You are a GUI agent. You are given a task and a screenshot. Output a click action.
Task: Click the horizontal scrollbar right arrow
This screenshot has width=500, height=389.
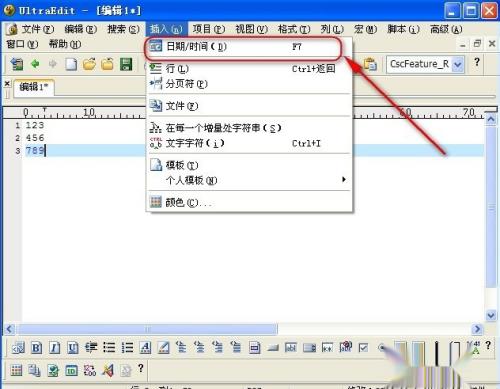tap(477, 329)
